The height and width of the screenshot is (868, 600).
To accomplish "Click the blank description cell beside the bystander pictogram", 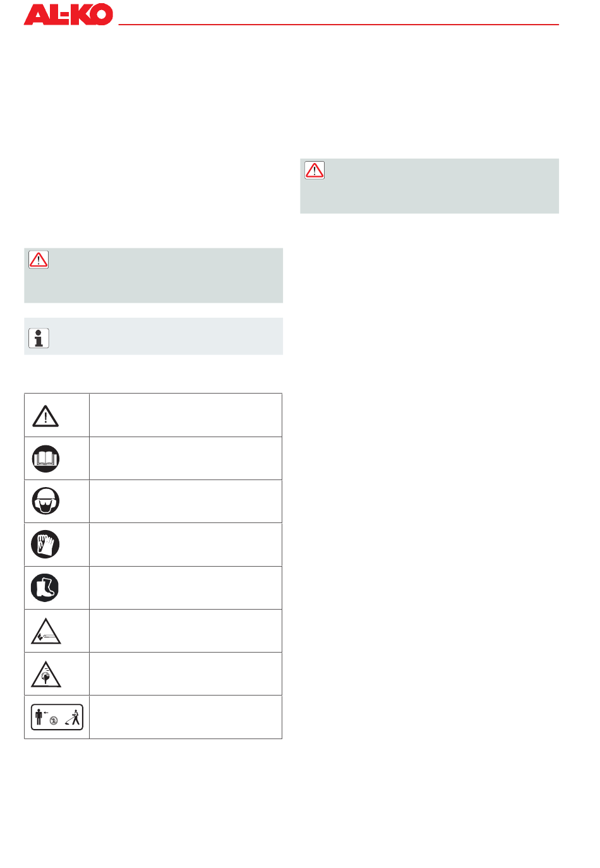I will pos(186,717).
